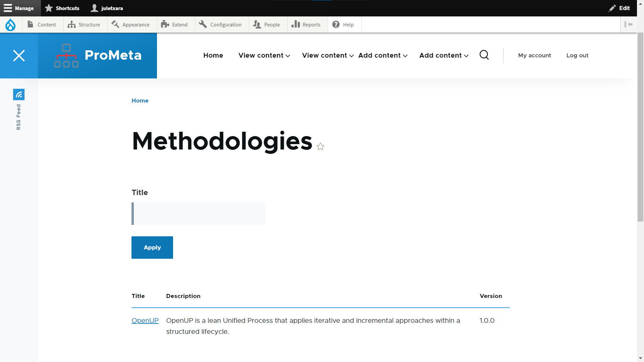The height and width of the screenshot is (362, 644).
Task: Toggle toolbar orientation to vertical
Action: [628, 24]
